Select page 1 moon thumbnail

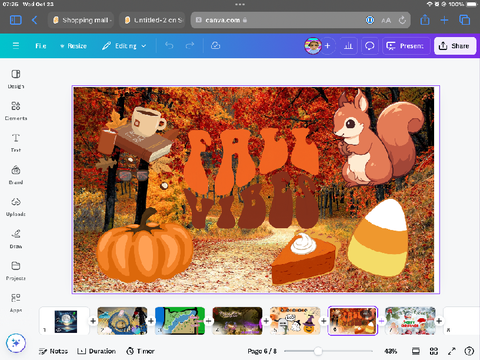(64, 321)
